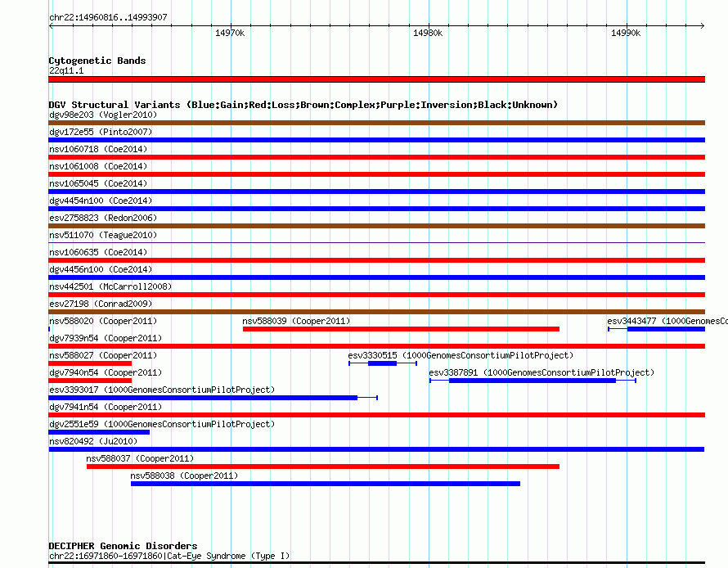
Task: Click nsv442501 (McCarroll2008) label
Action: pos(110,286)
